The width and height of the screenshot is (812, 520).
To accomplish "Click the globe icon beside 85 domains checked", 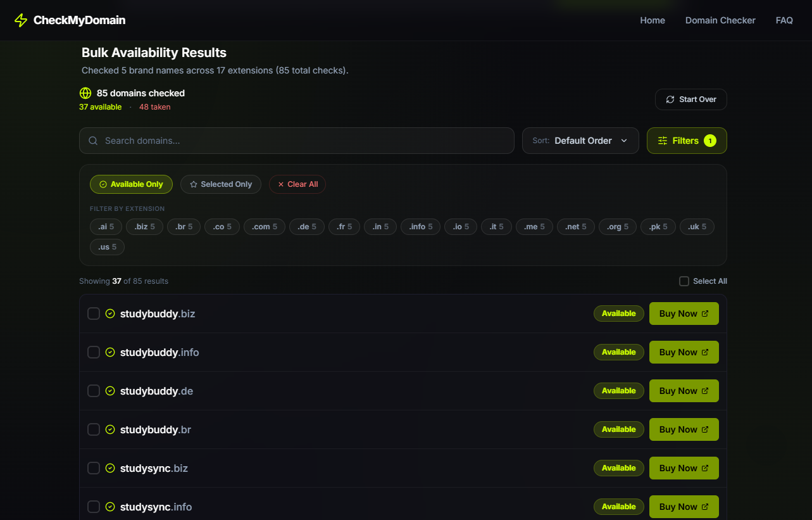I will pos(85,93).
